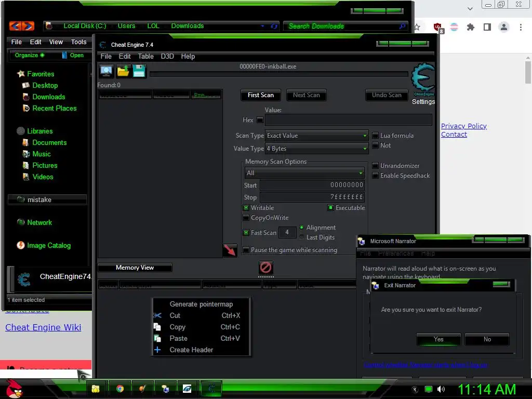532x399 pixels.
Task: Toggle the Hex checkbox
Action: click(260, 120)
